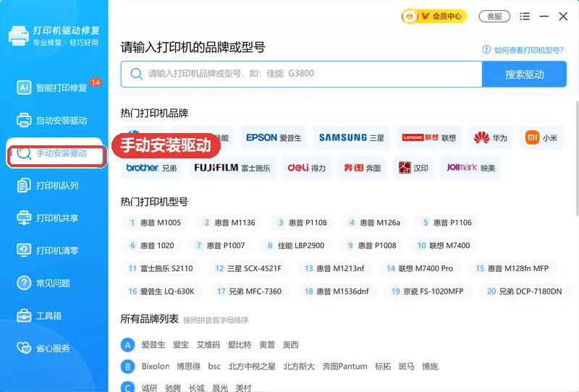This screenshot has width=579, height=392.
Task: Open 自动安装驱动 in sidebar
Action: coord(54,120)
